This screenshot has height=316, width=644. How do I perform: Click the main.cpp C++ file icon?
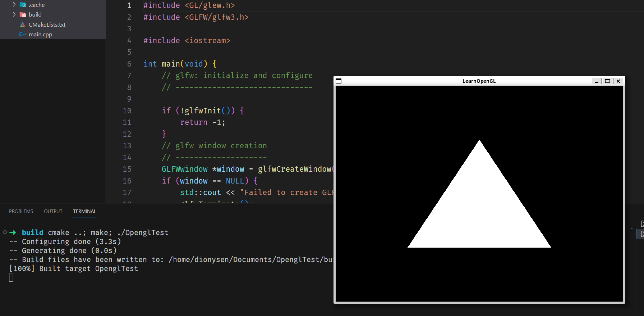(23, 34)
